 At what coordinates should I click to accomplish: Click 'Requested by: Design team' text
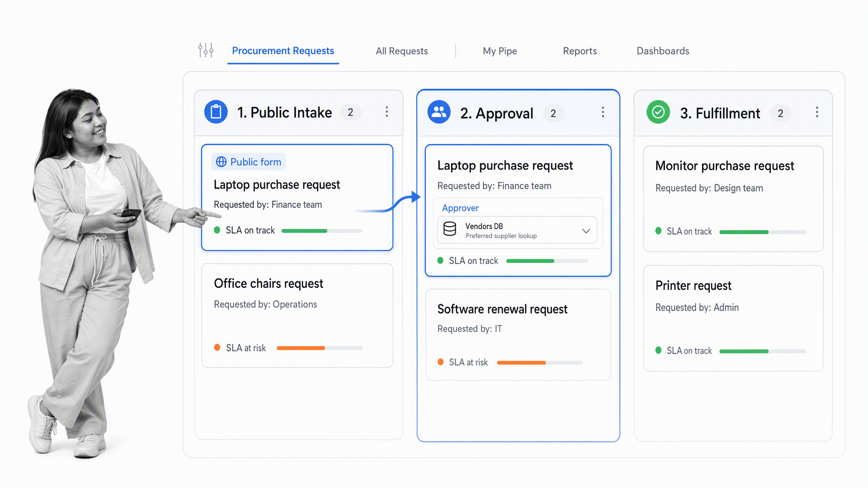(709, 188)
